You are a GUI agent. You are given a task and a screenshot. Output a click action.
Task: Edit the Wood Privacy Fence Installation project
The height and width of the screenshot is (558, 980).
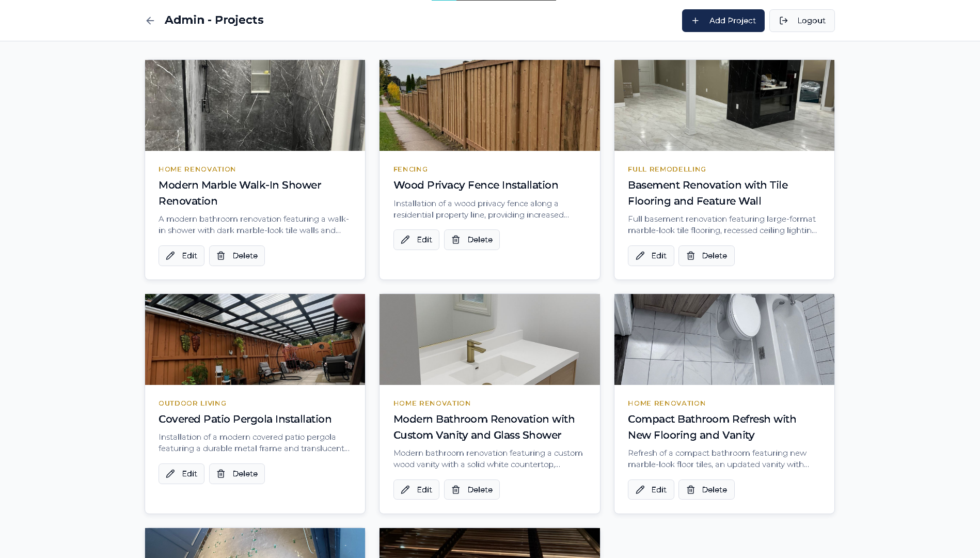pyautogui.click(x=416, y=240)
